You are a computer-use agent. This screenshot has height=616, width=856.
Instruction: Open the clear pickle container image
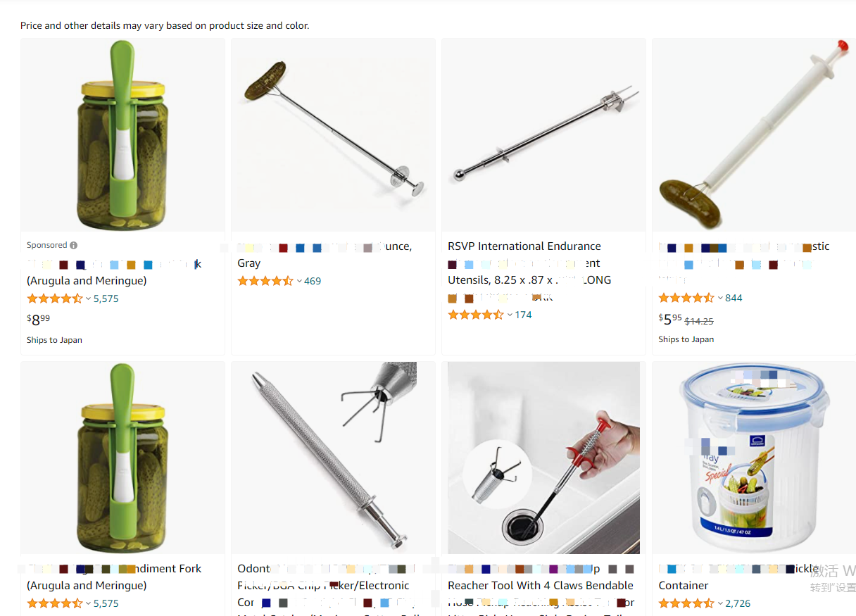[x=753, y=458]
